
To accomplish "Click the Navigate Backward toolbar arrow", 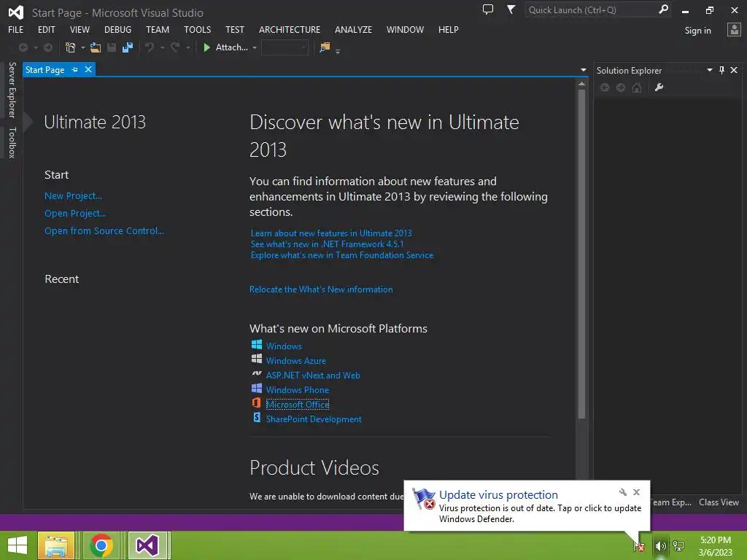I will (23, 47).
